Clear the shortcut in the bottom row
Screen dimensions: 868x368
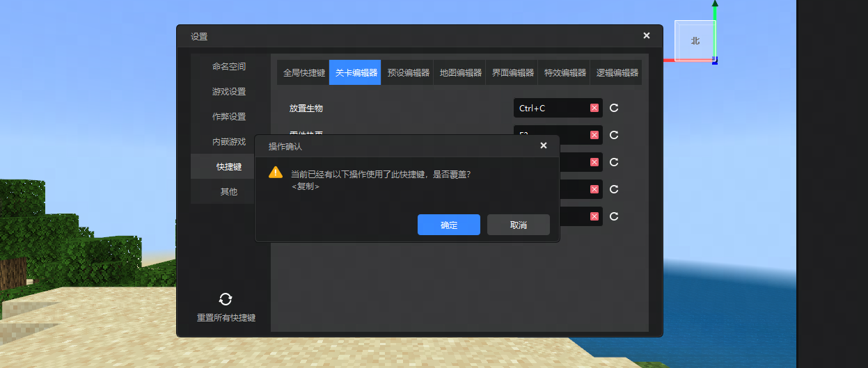594,216
